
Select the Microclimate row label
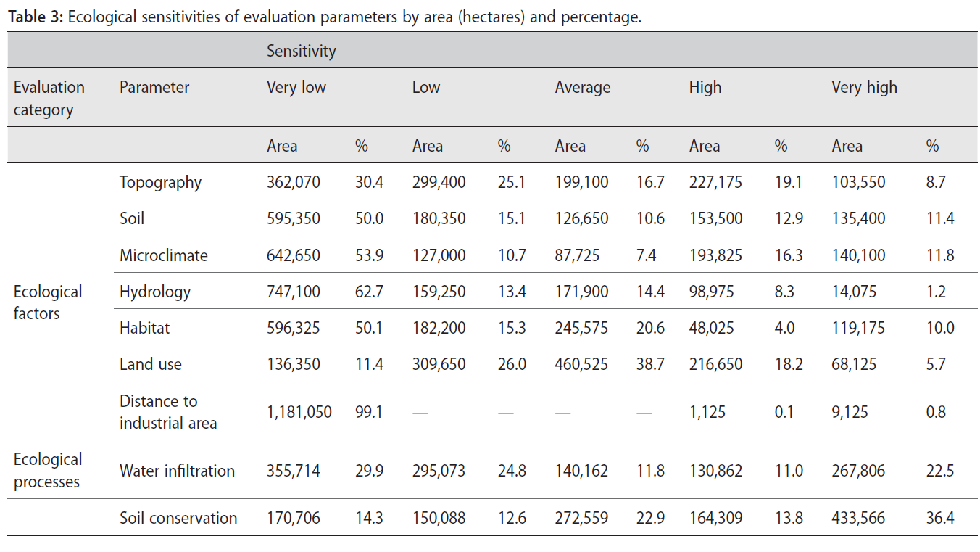tap(163, 255)
